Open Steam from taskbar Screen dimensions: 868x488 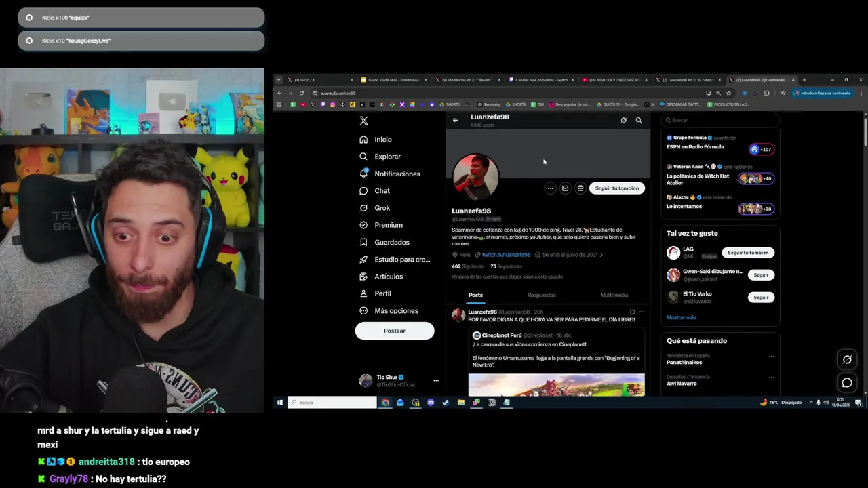click(x=446, y=403)
